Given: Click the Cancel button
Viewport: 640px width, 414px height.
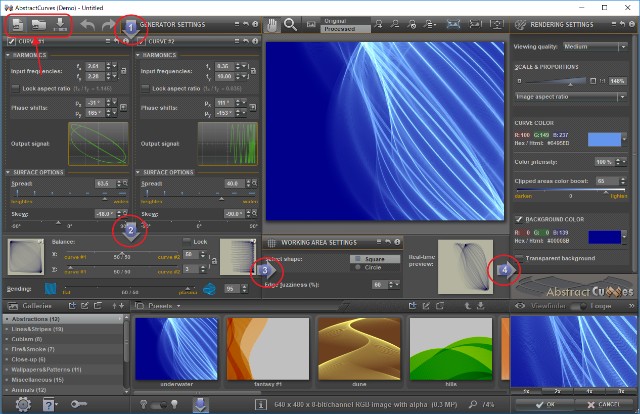Looking at the screenshot, I should pos(605,404).
